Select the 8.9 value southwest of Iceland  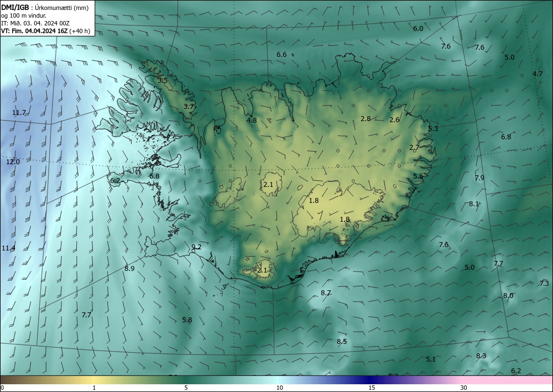[129, 269]
